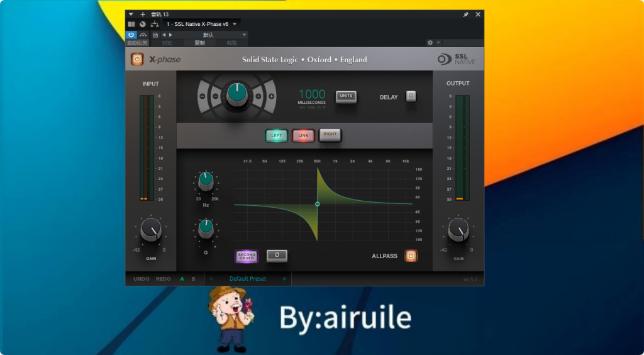Click the macro controls knob icon
The width and height of the screenshot is (644, 355).
(x=143, y=25)
